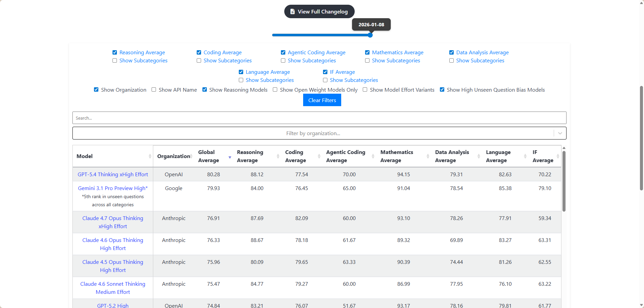
Task: Click the table's inner vertical scrollbar thumb
Action: [x=564, y=181]
